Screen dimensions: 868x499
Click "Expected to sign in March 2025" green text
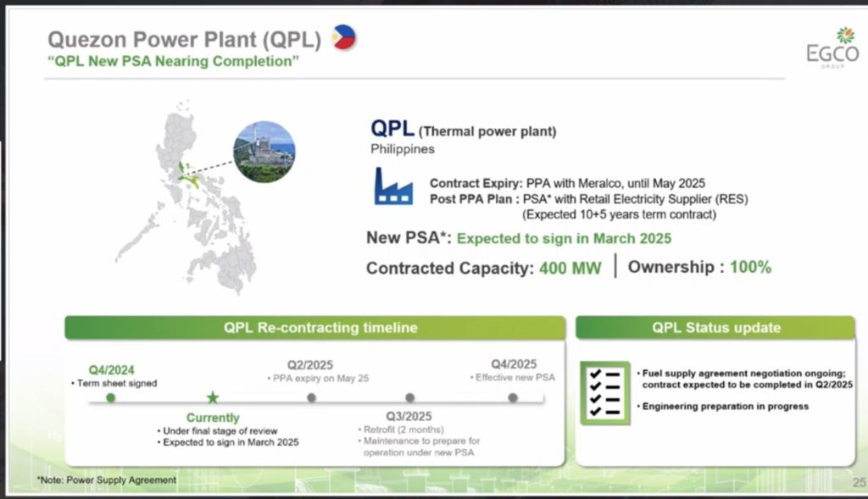(564, 238)
